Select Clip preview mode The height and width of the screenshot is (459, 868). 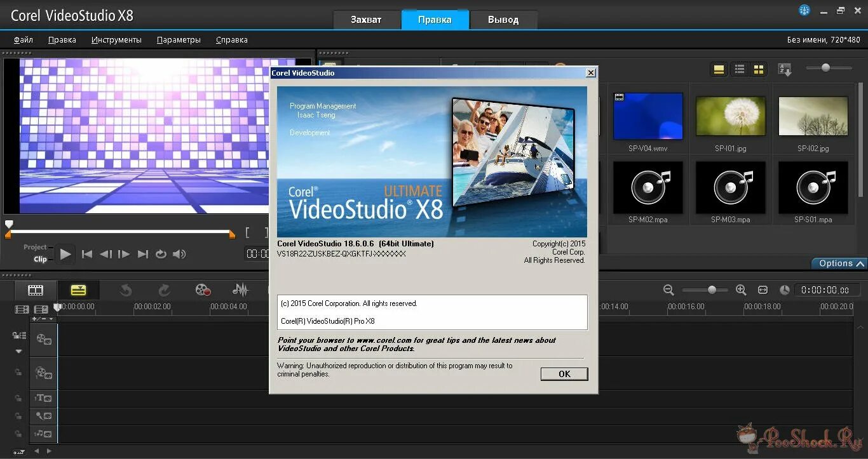[40, 259]
